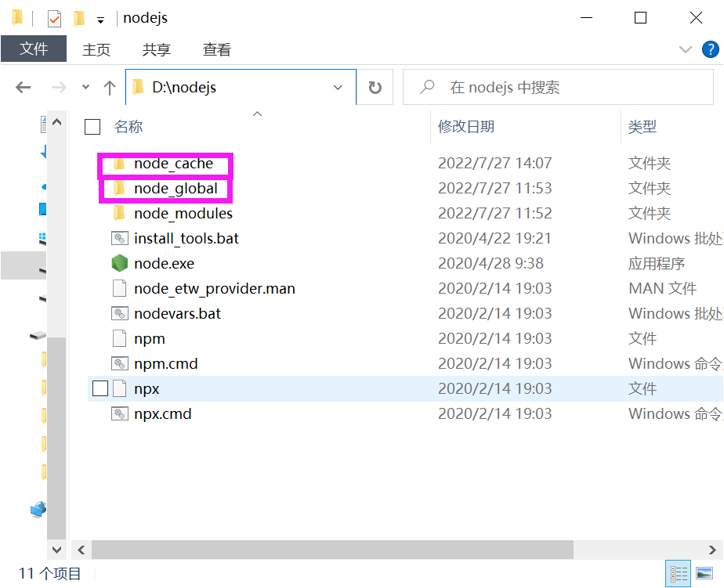Image resolution: width=724 pixels, height=588 pixels.
Task: Tick the checkbox beside npx
Action: click(100, 388)
